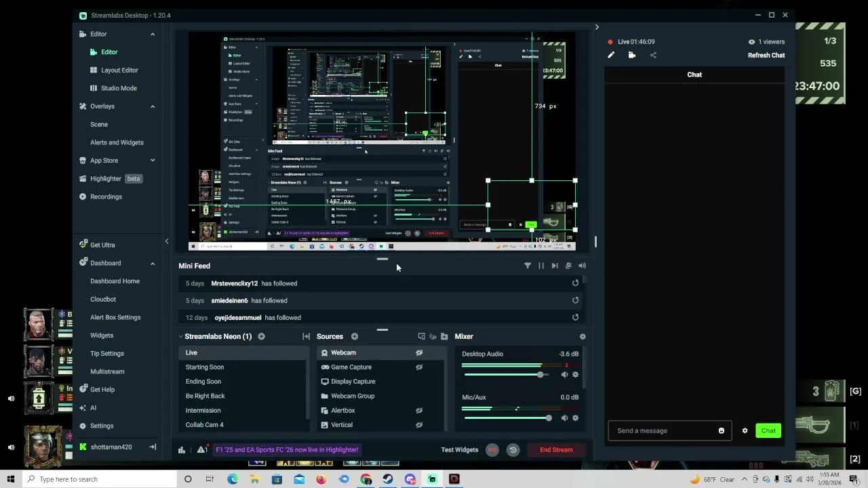
Task: Replay the oyejidesammuel follow alert
Action: coord(575,317)
